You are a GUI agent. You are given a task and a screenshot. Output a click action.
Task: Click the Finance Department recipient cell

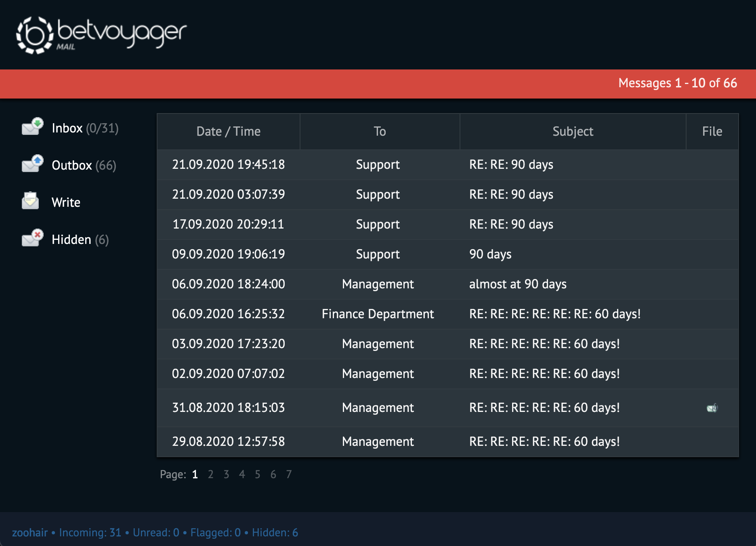coord(378,314)
